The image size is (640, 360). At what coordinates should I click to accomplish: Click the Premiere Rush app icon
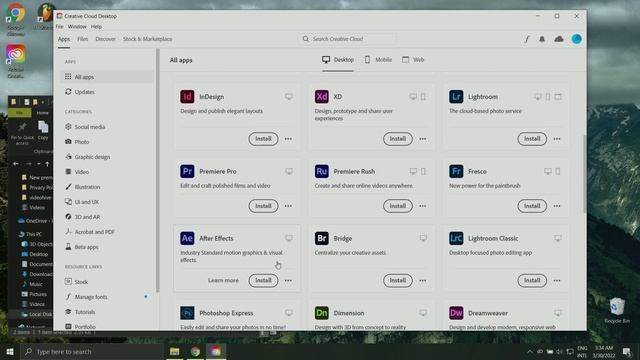coord(322,171)
